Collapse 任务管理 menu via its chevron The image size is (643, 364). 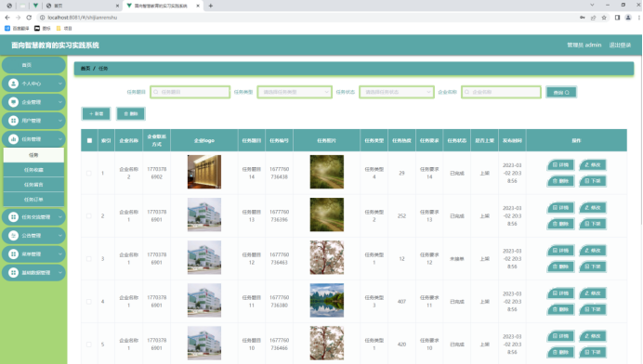[x=60, y=139]
